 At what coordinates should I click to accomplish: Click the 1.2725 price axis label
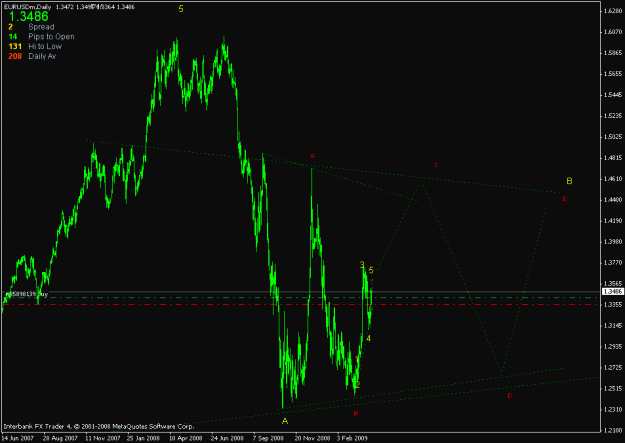[613, 368]
